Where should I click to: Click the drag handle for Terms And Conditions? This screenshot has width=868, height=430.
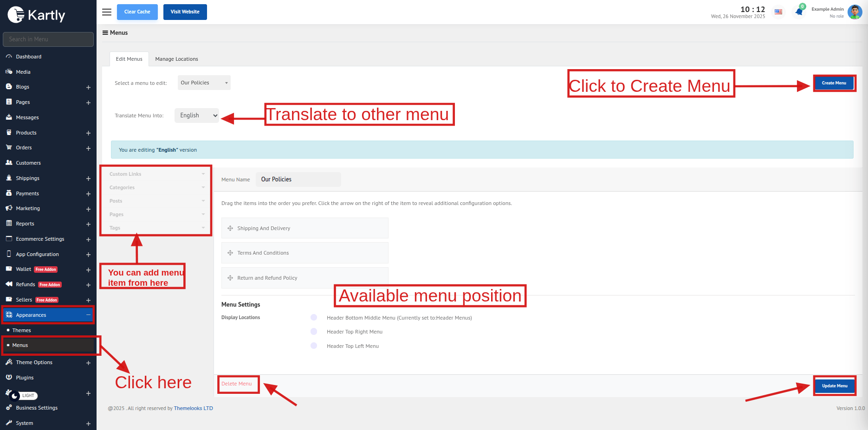click(x=230, y=253)
